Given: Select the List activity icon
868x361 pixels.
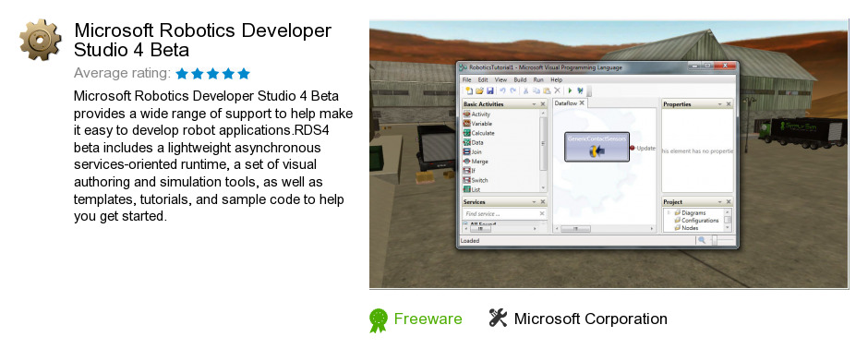Looking at the screenshot, I should (466, 188).
